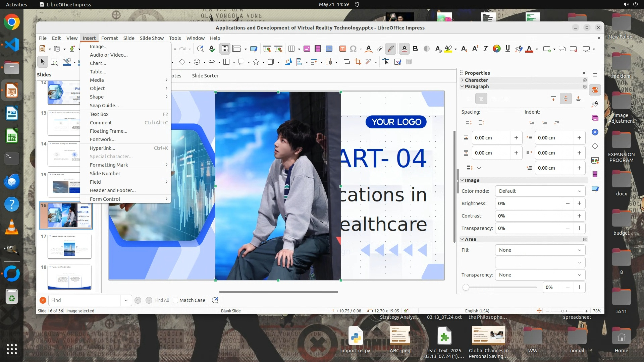Click the Underline icon in toolbar
Viewport: 644px width, 362px height.
[x=507, y=49]
